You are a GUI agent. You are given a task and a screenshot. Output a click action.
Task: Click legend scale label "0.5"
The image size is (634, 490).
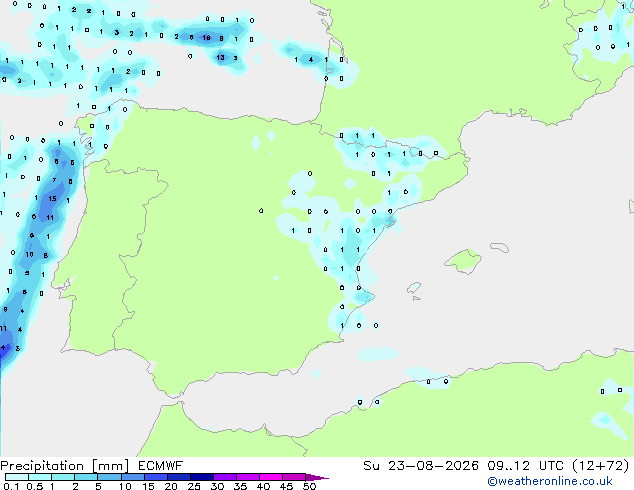point(35,486)
